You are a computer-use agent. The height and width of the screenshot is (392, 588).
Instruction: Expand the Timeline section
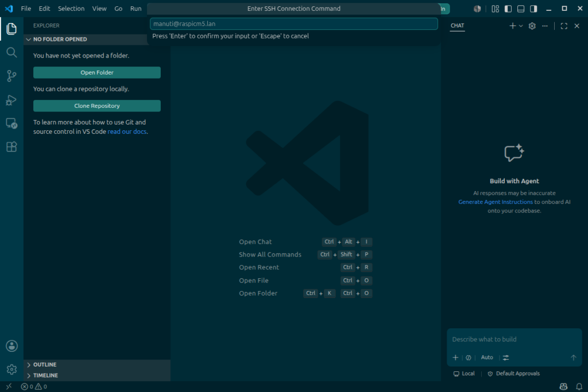97,375
